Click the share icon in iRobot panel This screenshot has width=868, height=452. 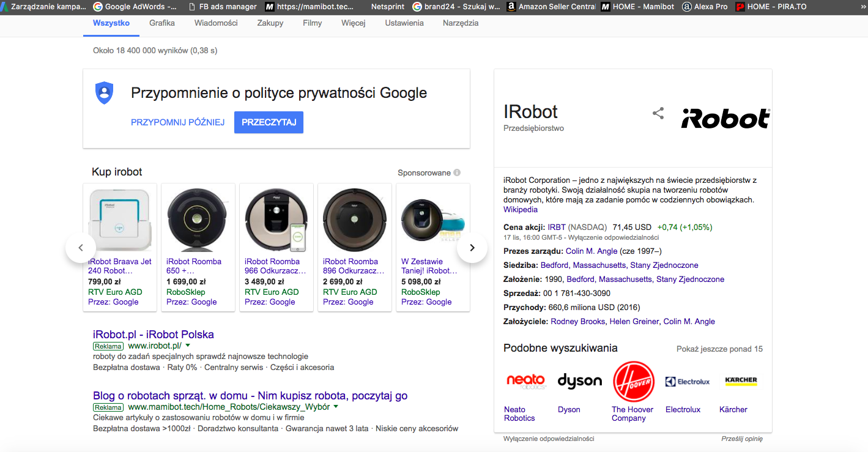[x=658, y=113]
